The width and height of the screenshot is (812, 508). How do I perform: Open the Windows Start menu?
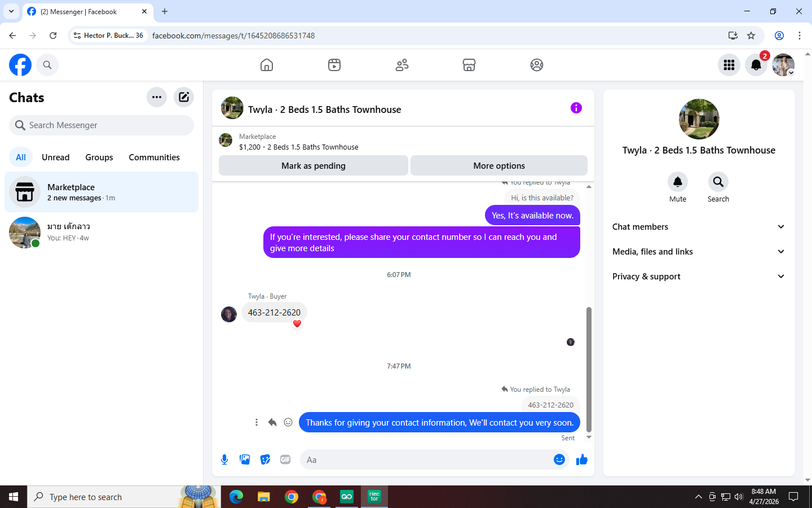(x=14, y=497)
